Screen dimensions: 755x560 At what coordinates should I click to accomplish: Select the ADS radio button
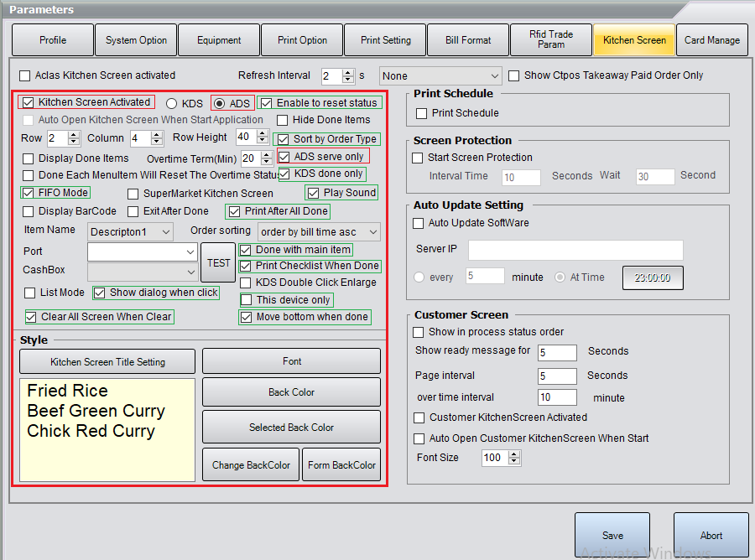click(x=219, y=103)
